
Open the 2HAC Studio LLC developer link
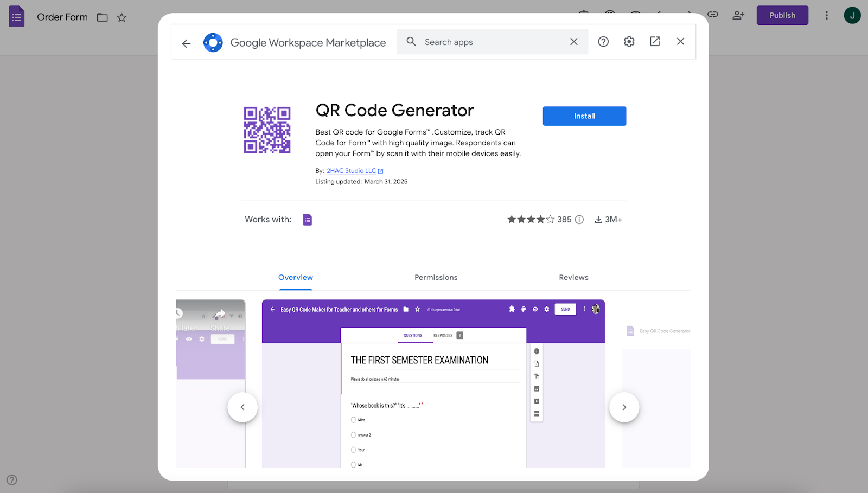[x=355, y=171]
